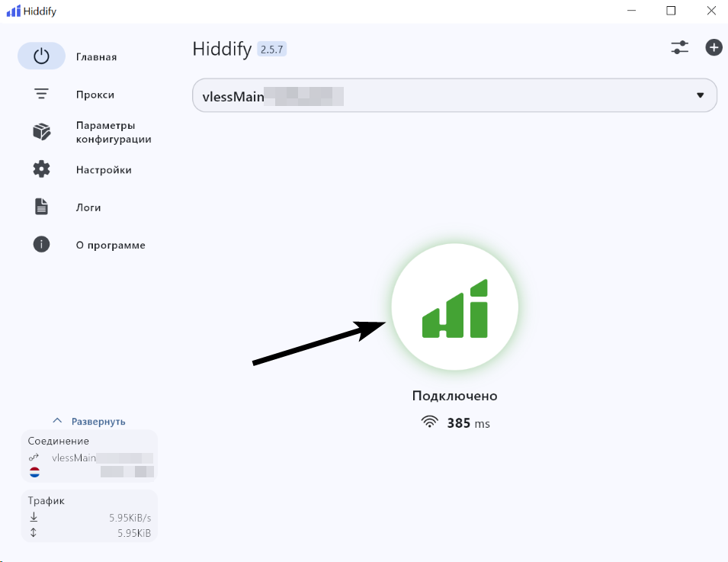Click the Hiddify logo in the title bar
The height and width of the screenshot is (562, 728).
coord(14,11)
